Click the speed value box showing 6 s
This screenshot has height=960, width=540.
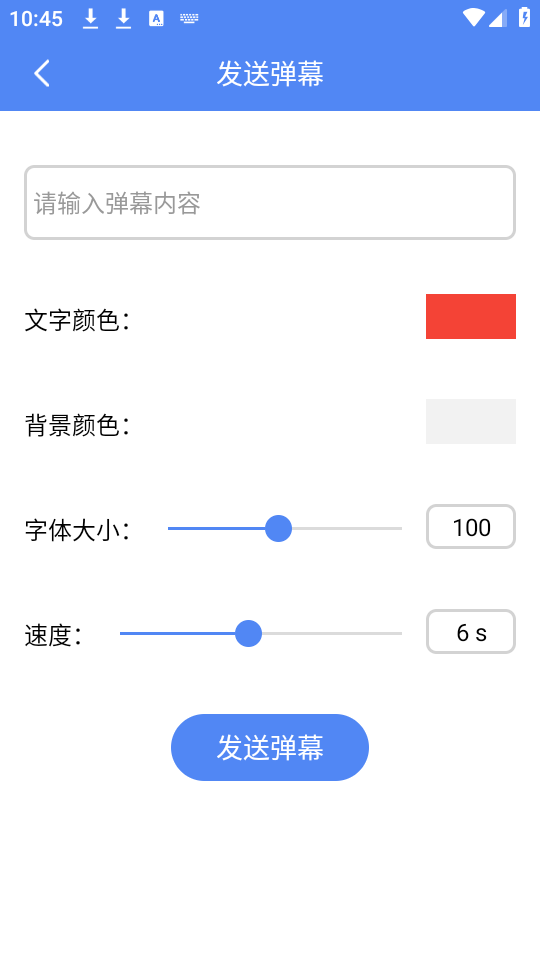coord(471,632)
